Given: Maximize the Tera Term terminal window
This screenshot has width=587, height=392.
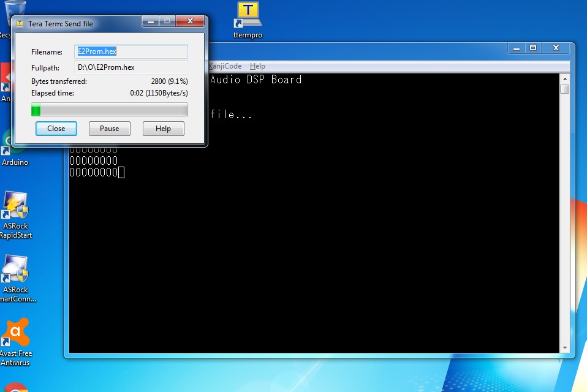Looking at the screenshot, I should pos(533,48).
